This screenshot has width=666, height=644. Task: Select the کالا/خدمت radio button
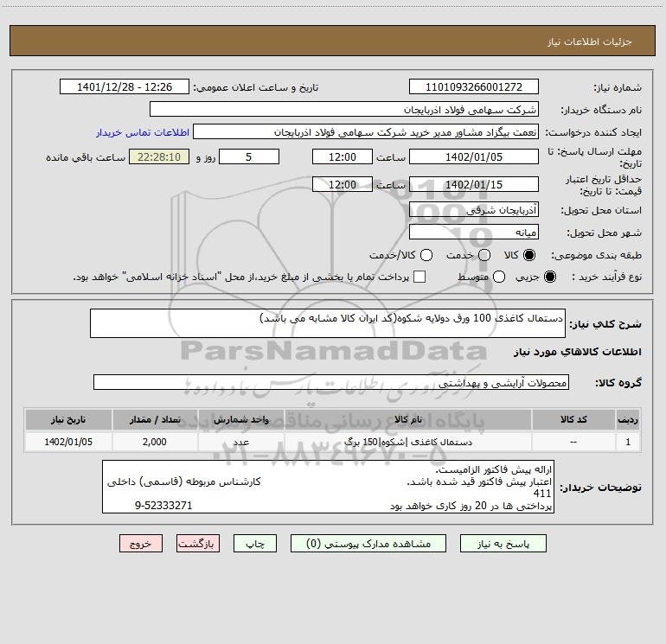point(426,255)
